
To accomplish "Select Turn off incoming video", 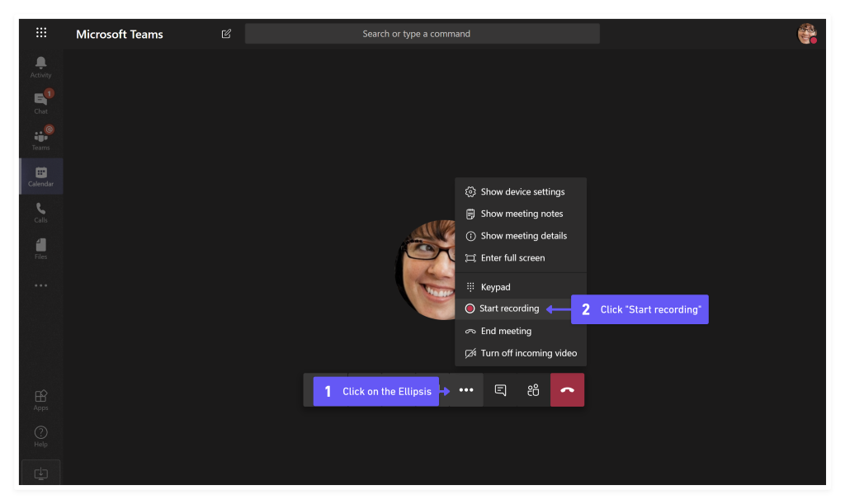I will point(521,353).
